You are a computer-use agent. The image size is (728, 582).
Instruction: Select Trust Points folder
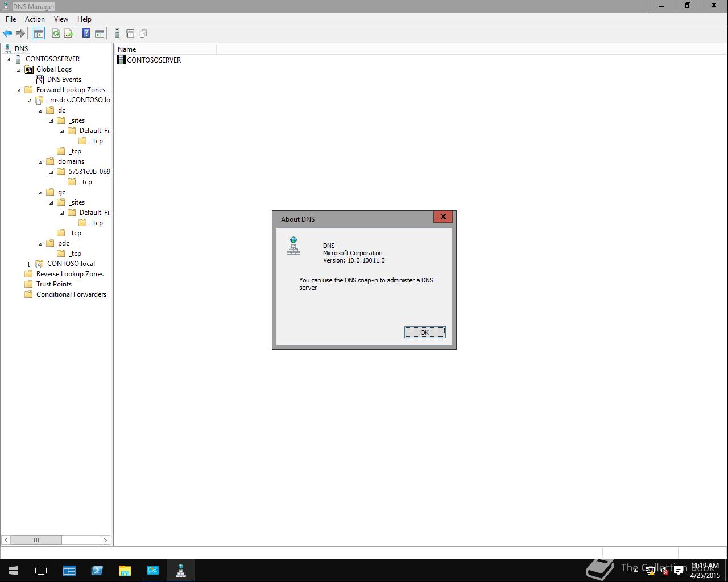coord(54,284)
